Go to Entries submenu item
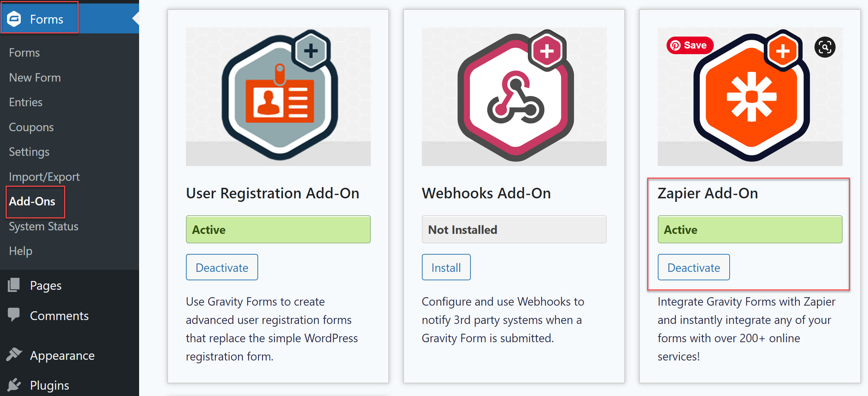Viewport: 868px width, 396px height. tap(26, 102)
